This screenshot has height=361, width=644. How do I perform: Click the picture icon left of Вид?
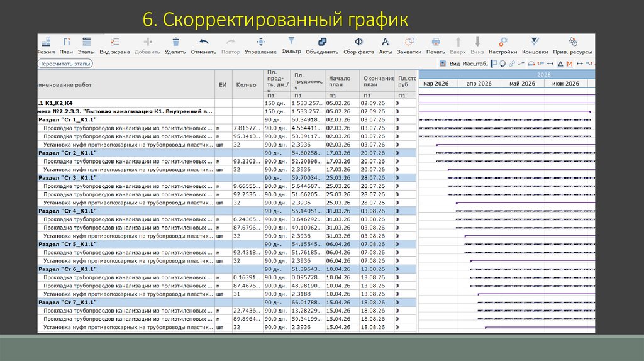point(442,64)
